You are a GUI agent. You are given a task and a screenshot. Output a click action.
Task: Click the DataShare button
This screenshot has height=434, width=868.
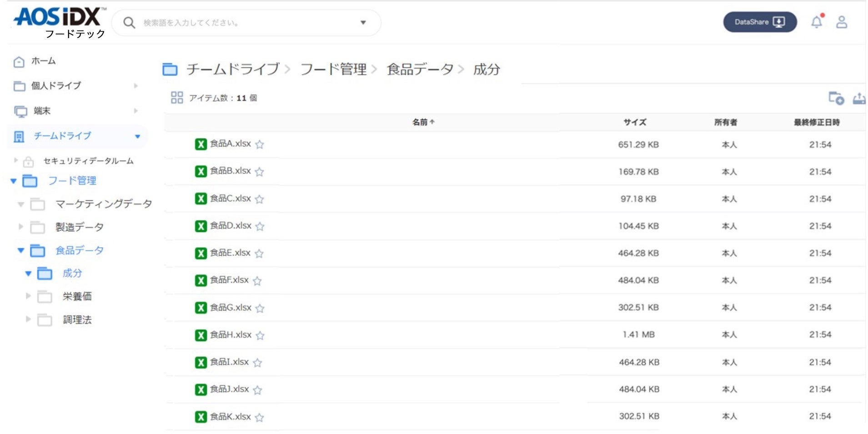pos(759,21)
